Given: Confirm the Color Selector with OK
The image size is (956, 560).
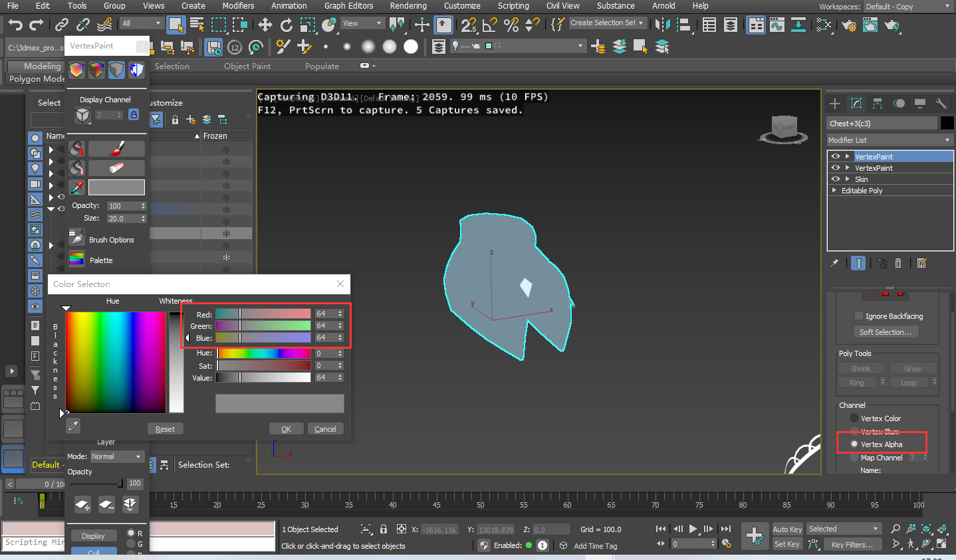Looking at the screenshot, I should [x=286, y=428].
